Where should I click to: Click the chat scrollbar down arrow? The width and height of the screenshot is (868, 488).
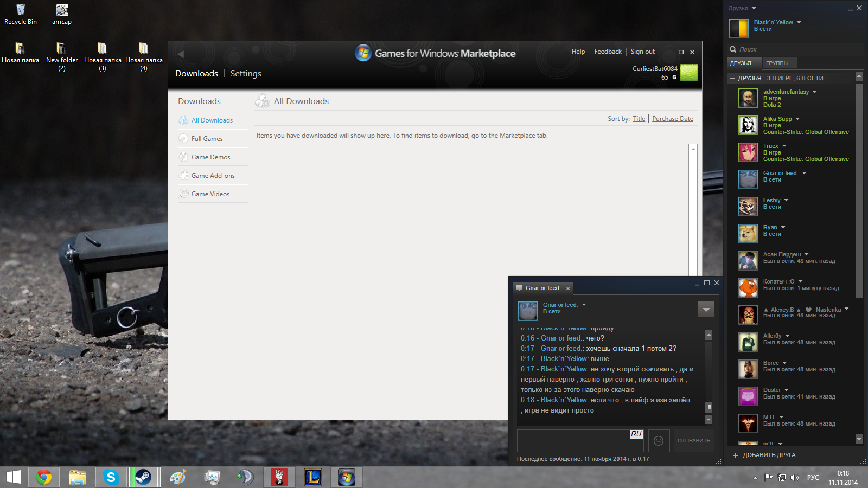pos(709,419)
